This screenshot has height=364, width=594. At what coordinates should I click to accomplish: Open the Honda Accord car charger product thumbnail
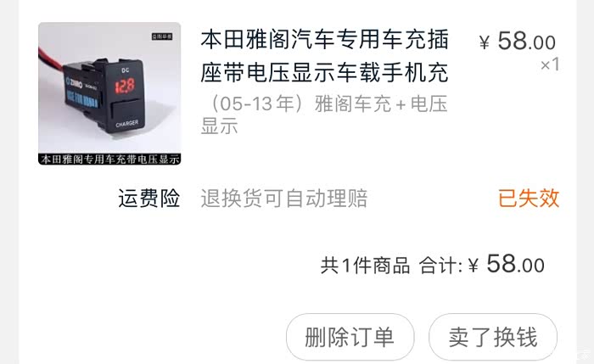coord(109,93)
